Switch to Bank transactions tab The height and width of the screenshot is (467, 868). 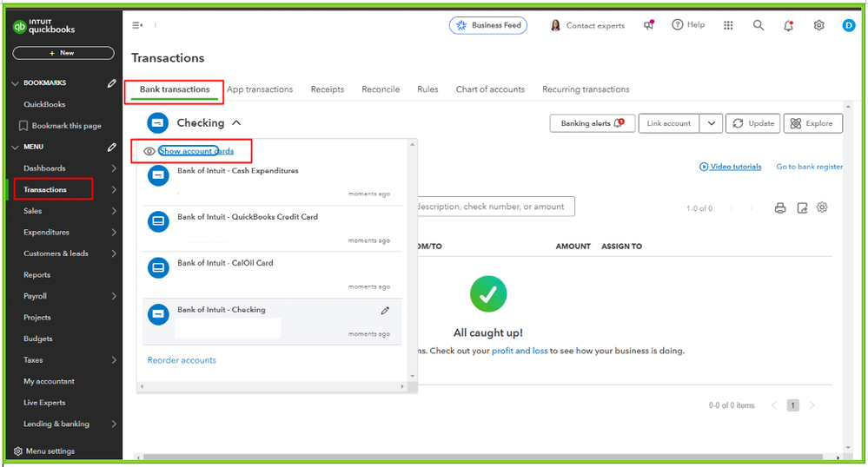pos(175,89)
